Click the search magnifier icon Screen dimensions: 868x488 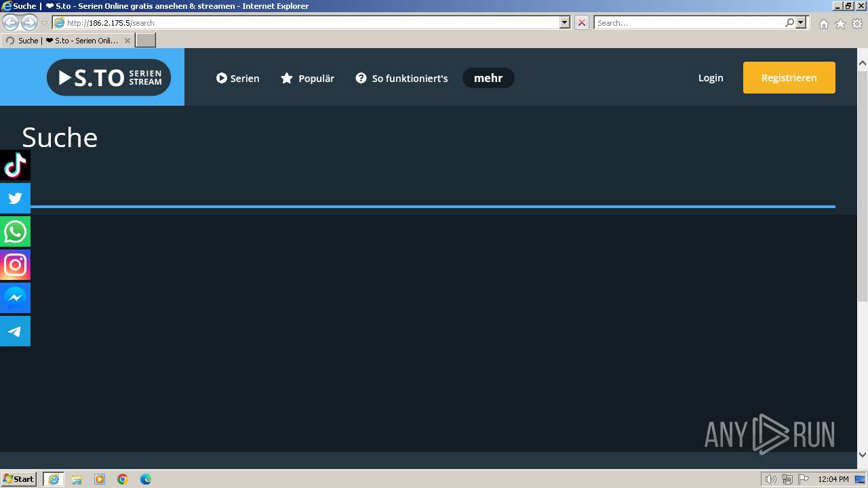[789, 22]
